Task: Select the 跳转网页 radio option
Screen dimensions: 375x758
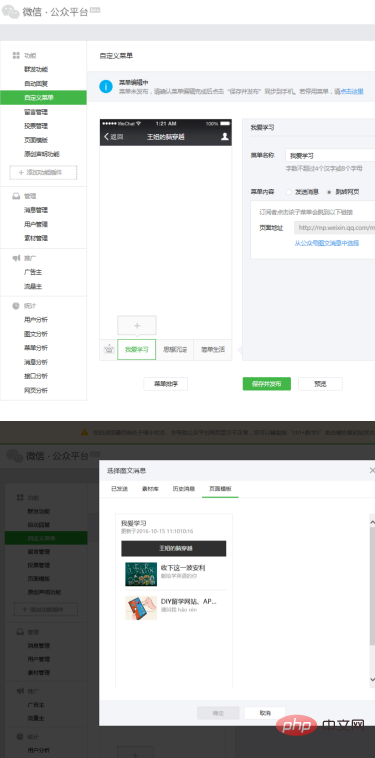Action: [329, 192]
